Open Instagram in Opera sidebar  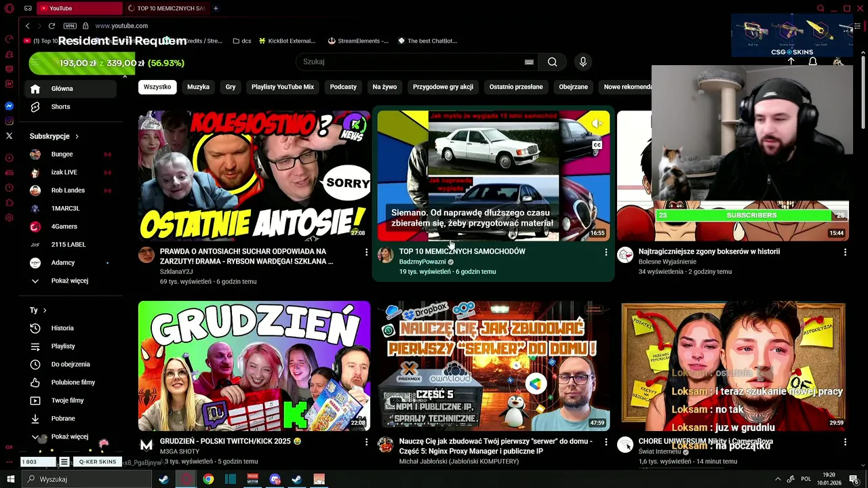coord(9,121)
